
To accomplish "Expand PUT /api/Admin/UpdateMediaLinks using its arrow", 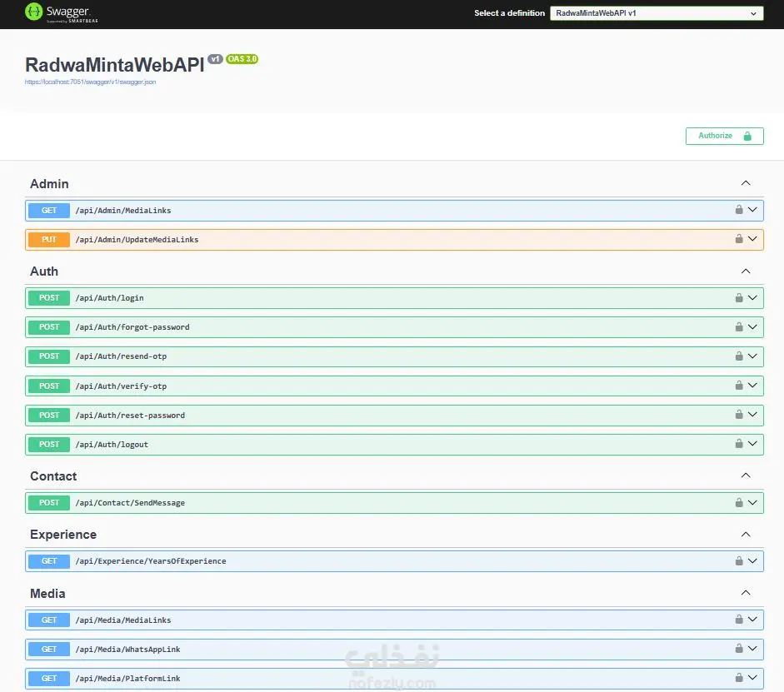I will tap(752, 239).
